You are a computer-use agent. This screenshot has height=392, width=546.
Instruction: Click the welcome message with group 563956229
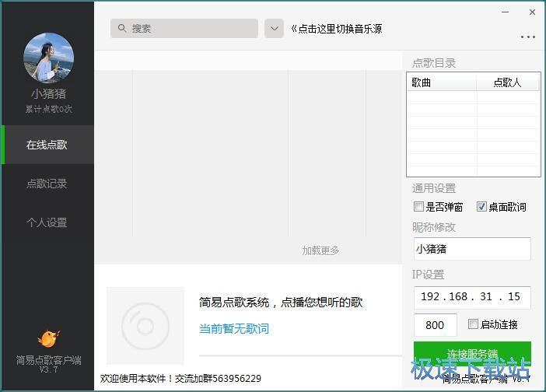click(180, 379)
